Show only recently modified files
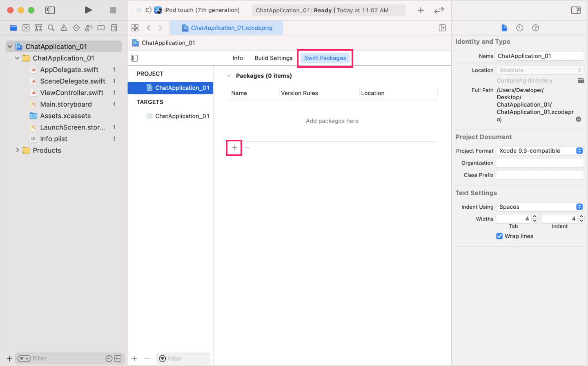This screenshot has width=588, height=366. click(x=109, y=359)
